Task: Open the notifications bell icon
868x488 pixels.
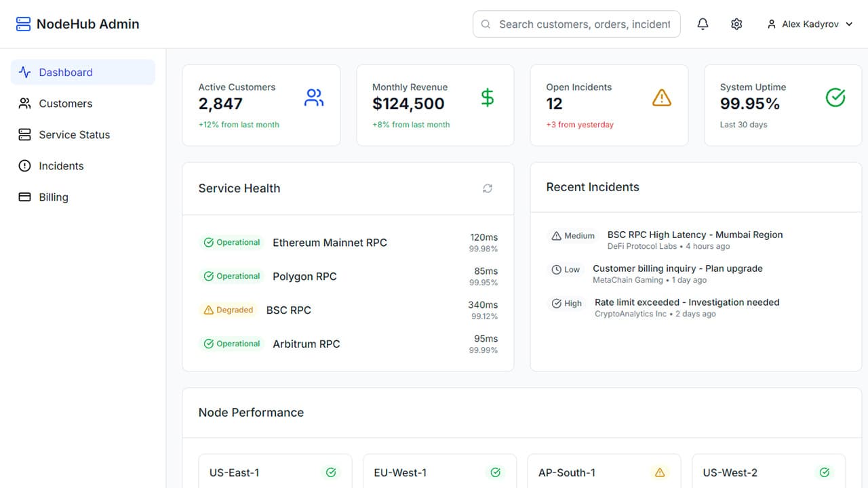Action: pyautogui.click(x=703, y=24)
